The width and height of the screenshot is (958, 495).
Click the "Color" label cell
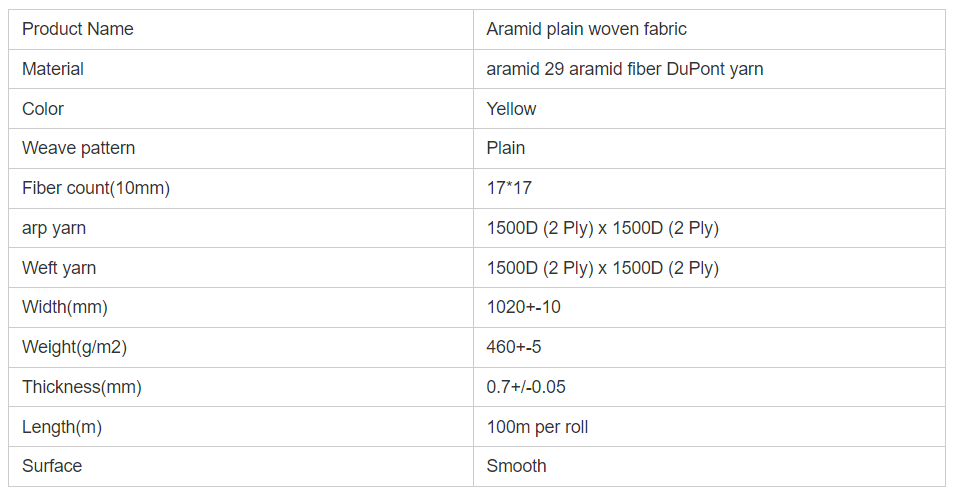click(43, 109)
